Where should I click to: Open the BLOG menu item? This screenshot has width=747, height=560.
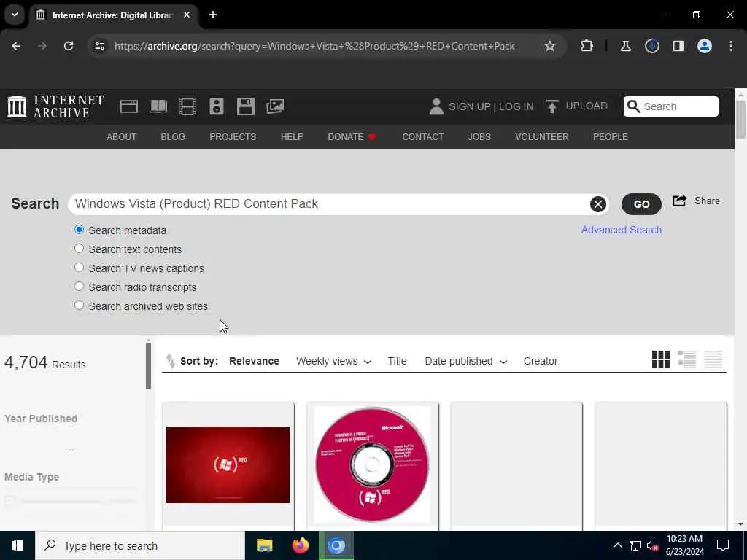(173, 136)
